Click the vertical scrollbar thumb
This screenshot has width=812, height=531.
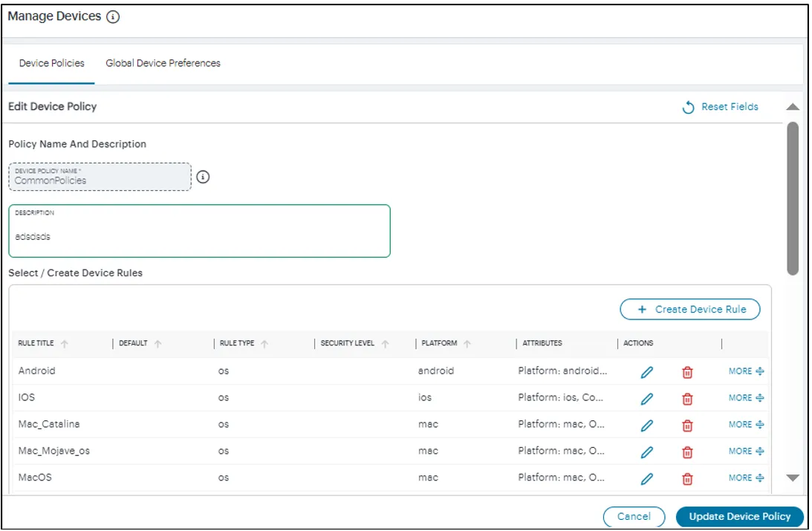coord(793,199)
